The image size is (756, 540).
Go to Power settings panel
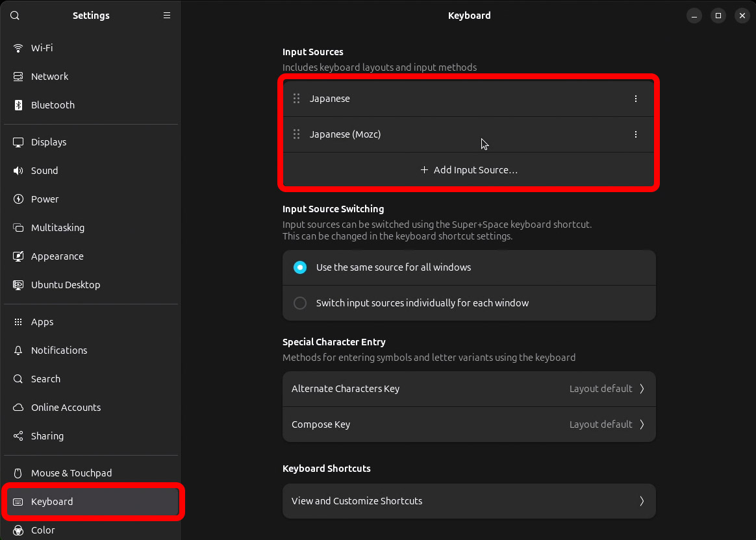point(91,199)
